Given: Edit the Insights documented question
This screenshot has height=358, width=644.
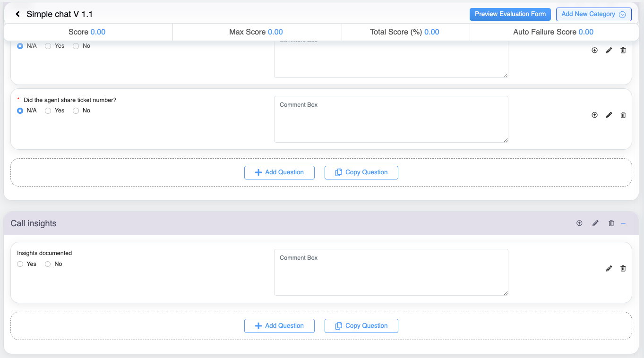Looking at the screenshot, I should click(x=609, y=268).
